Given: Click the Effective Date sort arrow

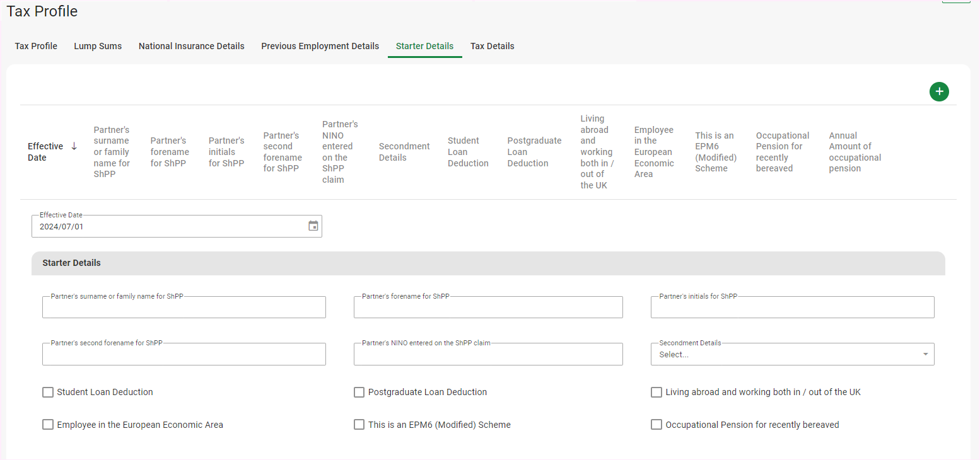Looking at the screenshot, I should click(74, 146).
